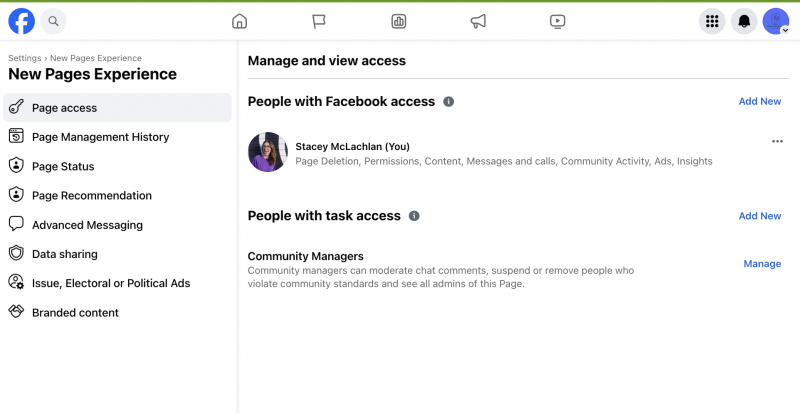Screen dimensions: 800x413
Task: Open Page Management History settings
Action: 117,137
